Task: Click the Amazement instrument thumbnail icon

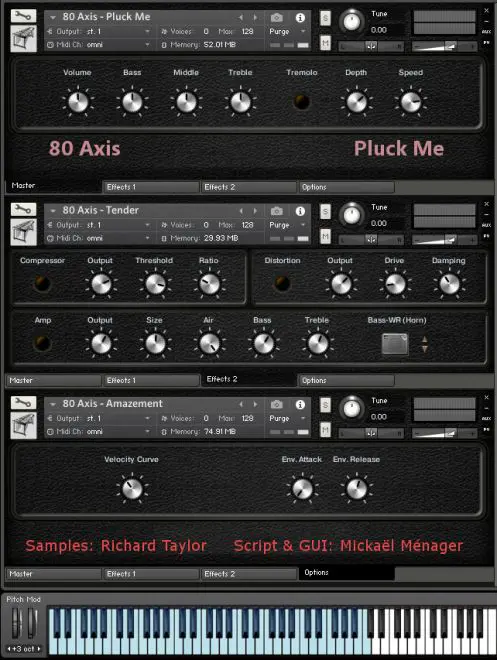Action: click(x=23, y=426)
